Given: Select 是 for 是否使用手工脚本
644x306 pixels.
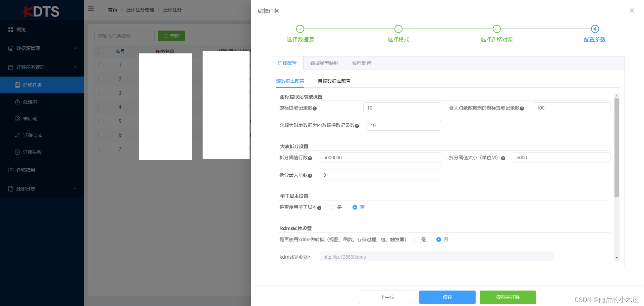Looking at the screenshot, I should 332,207.
